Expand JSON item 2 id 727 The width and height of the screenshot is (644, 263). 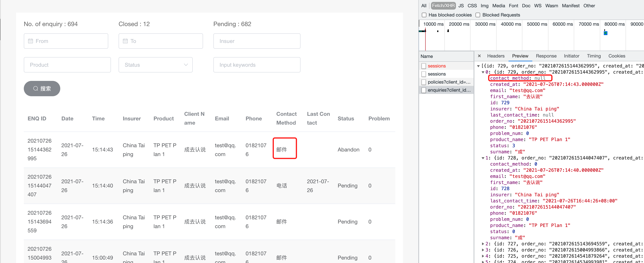(483, 244)
